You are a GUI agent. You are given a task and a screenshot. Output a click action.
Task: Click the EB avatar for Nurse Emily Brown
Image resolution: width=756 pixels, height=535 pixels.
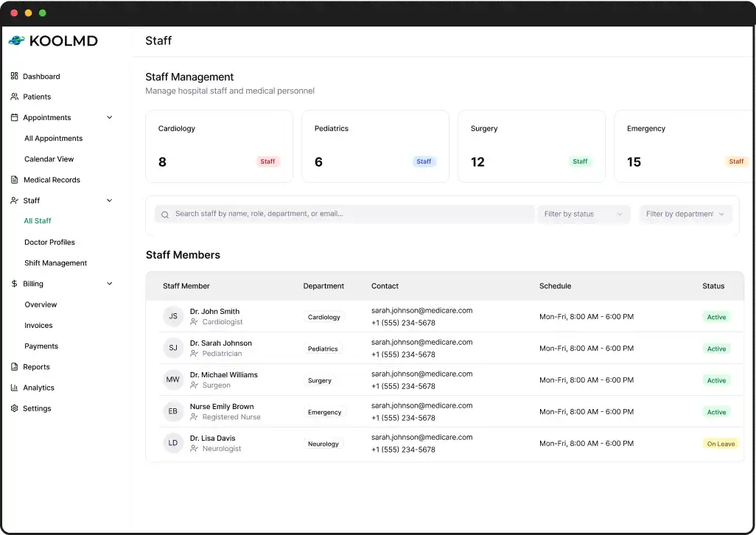[173, 411]
